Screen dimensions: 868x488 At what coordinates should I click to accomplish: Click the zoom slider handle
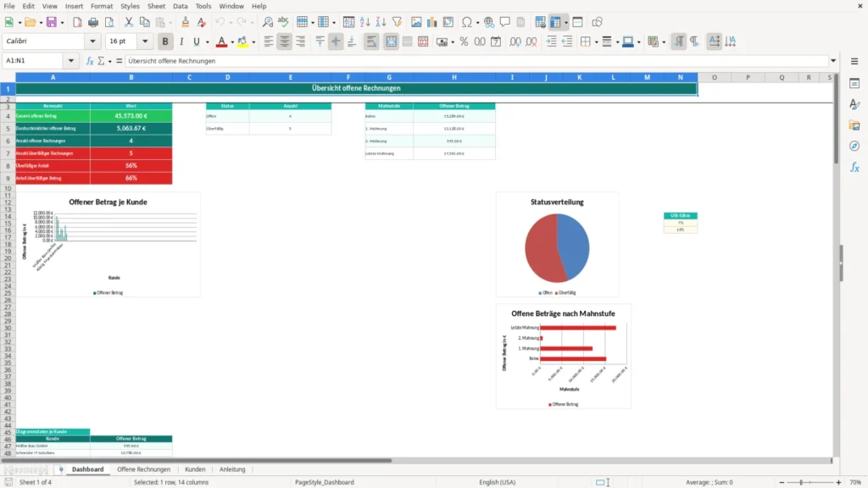coord(801,482)
